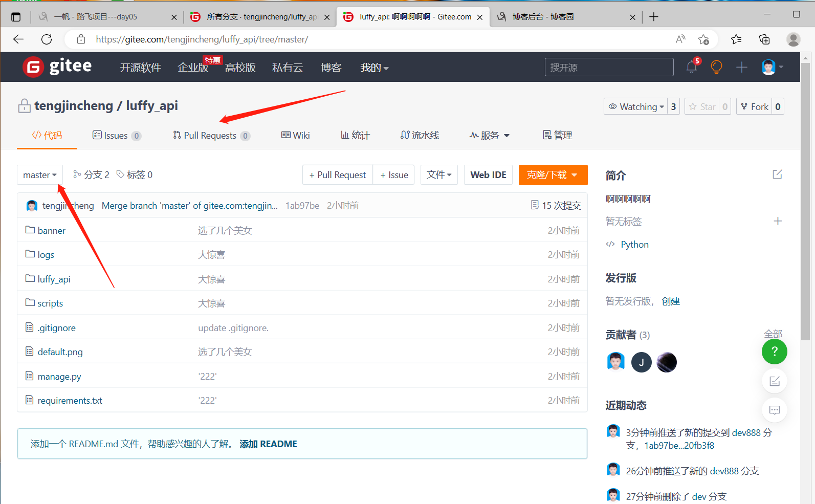The height and width of the screenshot is (504, 815).
Task: Open the 克隆/下载 dropdown
Action: coord(553,175)
